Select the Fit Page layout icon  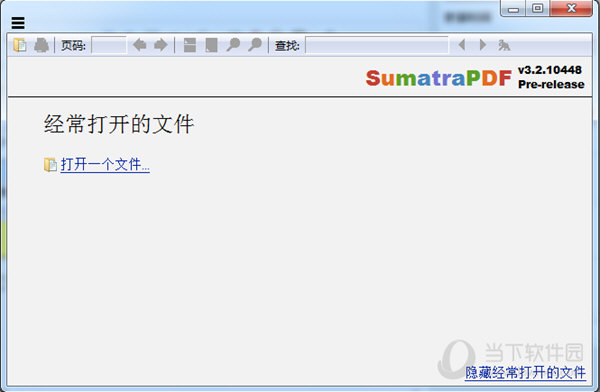point(211,45)
